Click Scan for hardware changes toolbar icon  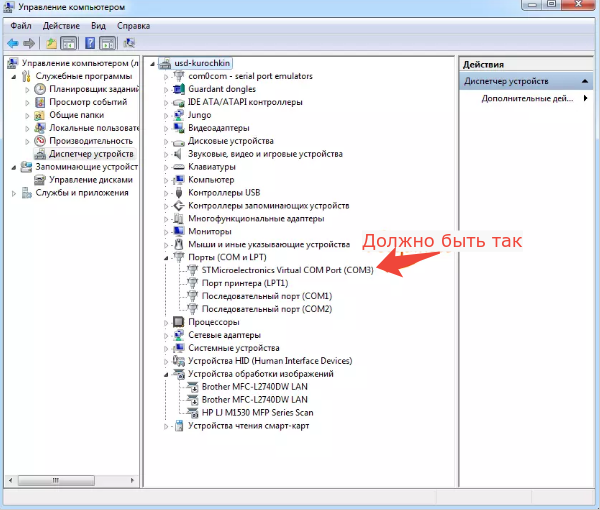[129, 43]
